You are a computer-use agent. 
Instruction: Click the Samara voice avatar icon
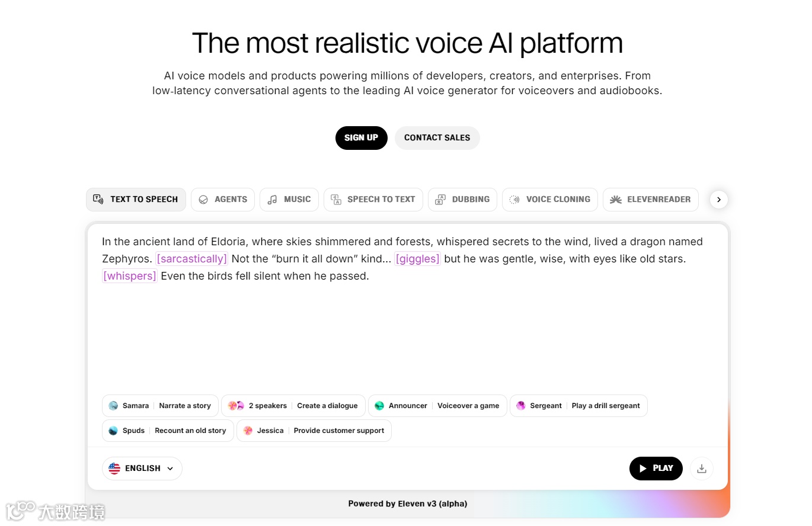113,406
